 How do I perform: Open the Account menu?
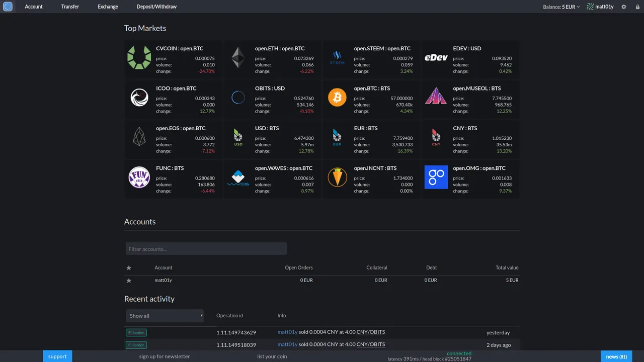(34, 7)
